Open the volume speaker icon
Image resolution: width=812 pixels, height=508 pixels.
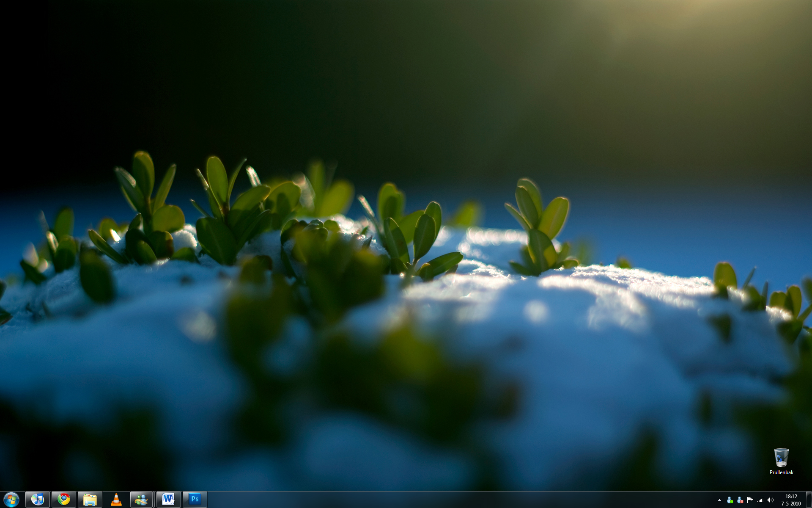(x=771, y=500)
